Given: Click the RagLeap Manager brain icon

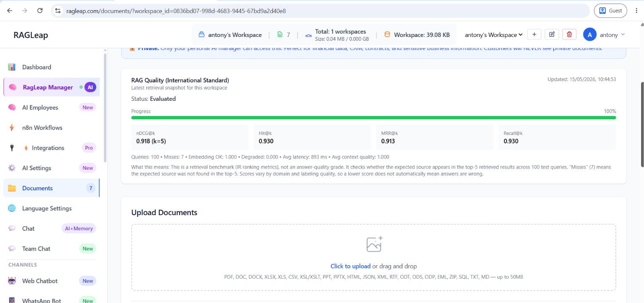Looking at the screenshot, I should point(13,87).
